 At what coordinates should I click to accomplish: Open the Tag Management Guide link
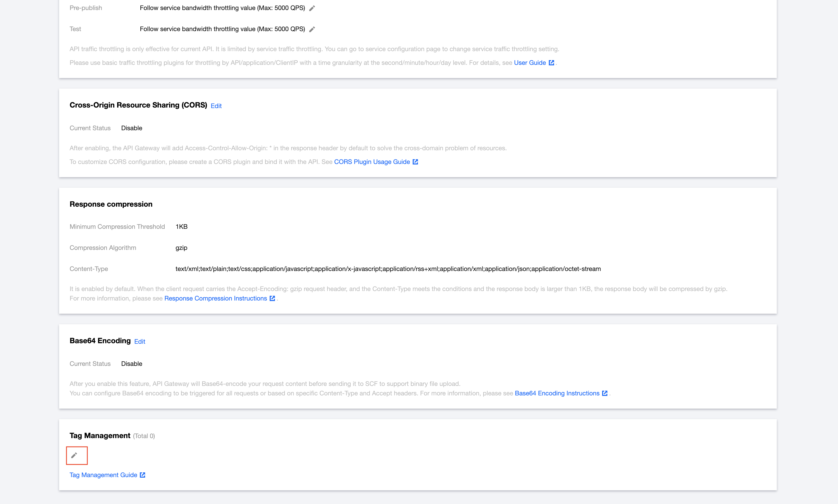click(x=103, y=475)
